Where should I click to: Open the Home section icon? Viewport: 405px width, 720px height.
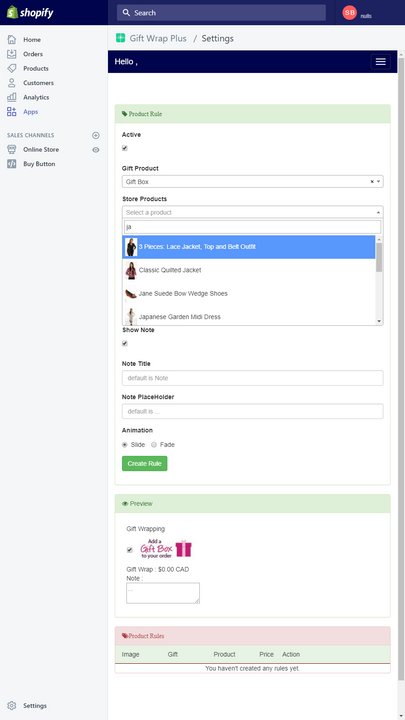11,39
